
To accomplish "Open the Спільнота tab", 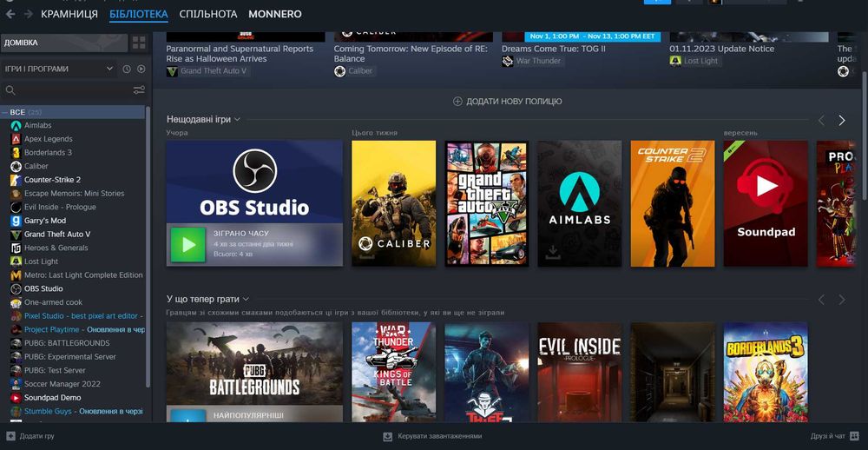I will point(208,15).
